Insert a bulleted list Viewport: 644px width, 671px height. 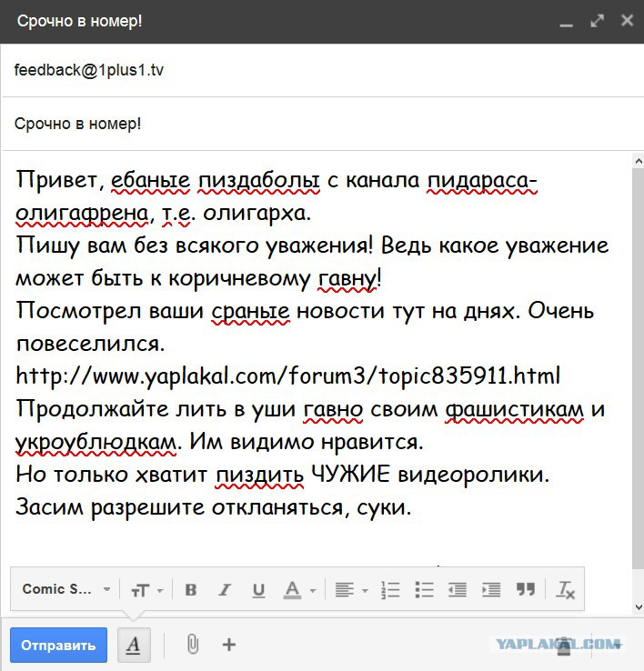[x=424, y=590]
